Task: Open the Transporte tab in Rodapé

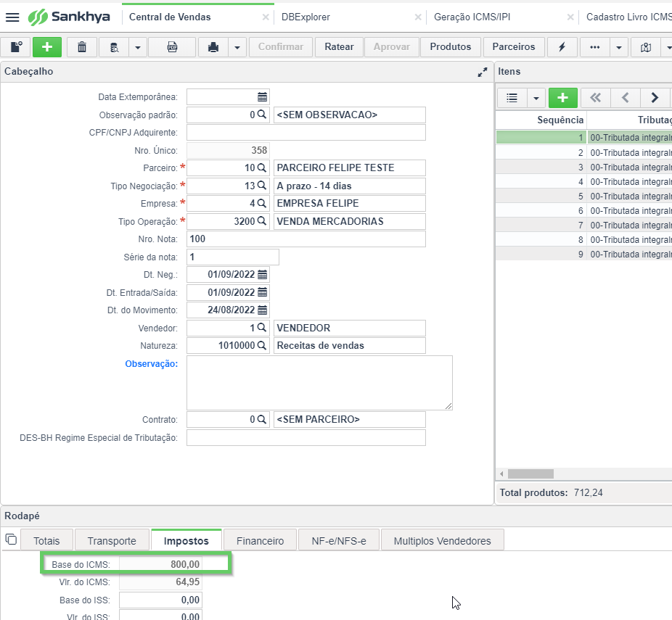Action: 112,540
